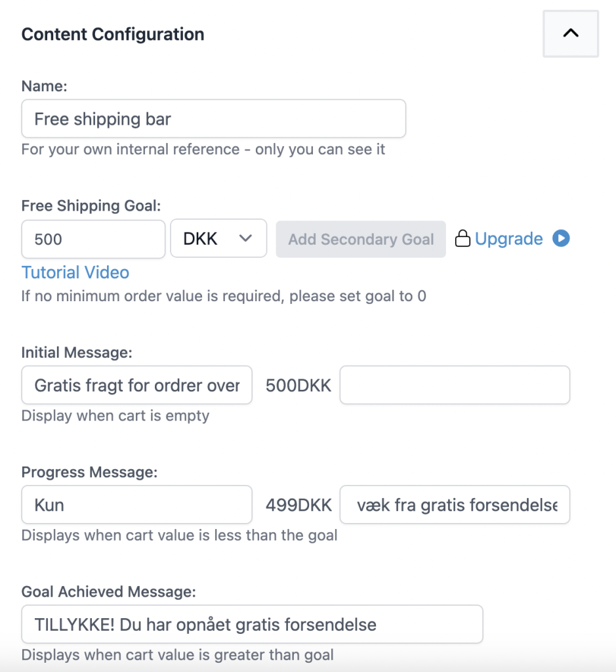Image resolution: width=616 pixels, height=672 pixels.
Task: Open the Upgrade link
Action: tap(508, 239)
